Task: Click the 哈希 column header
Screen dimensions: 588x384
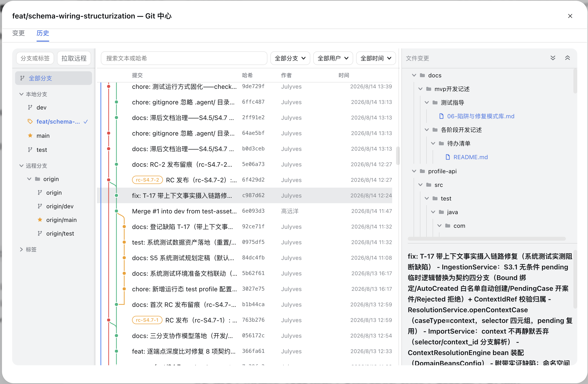Action: [247, 75]
